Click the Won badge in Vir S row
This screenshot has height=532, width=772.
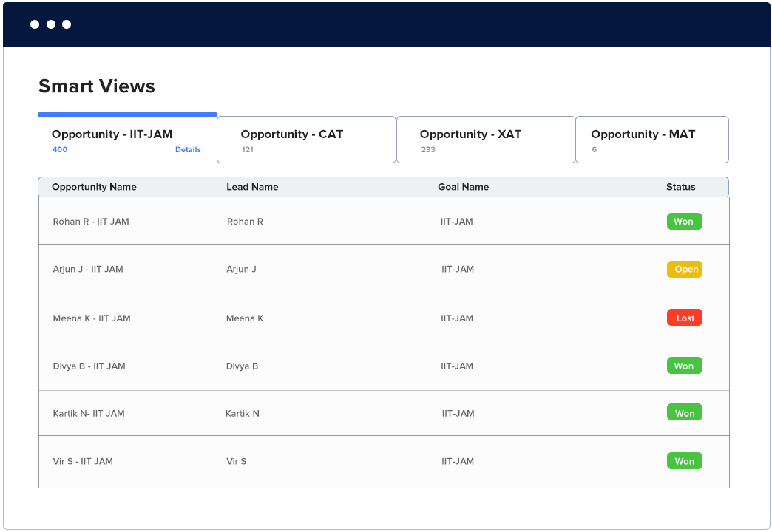coord(684,462)
